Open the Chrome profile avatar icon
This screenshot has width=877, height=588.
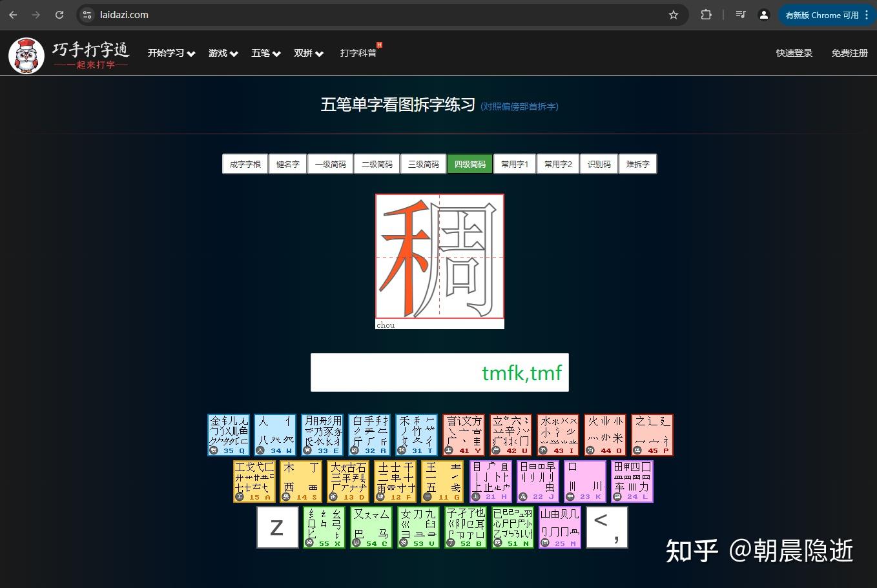pyautogui.click(x=764, y=15)
